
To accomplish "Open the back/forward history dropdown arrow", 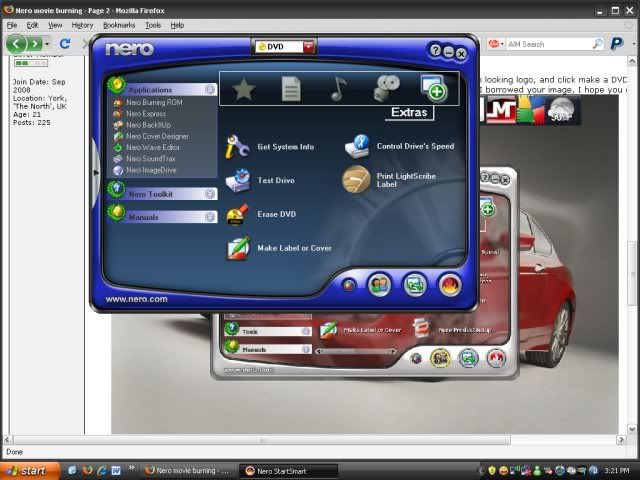I will click(x=47, y=44).
